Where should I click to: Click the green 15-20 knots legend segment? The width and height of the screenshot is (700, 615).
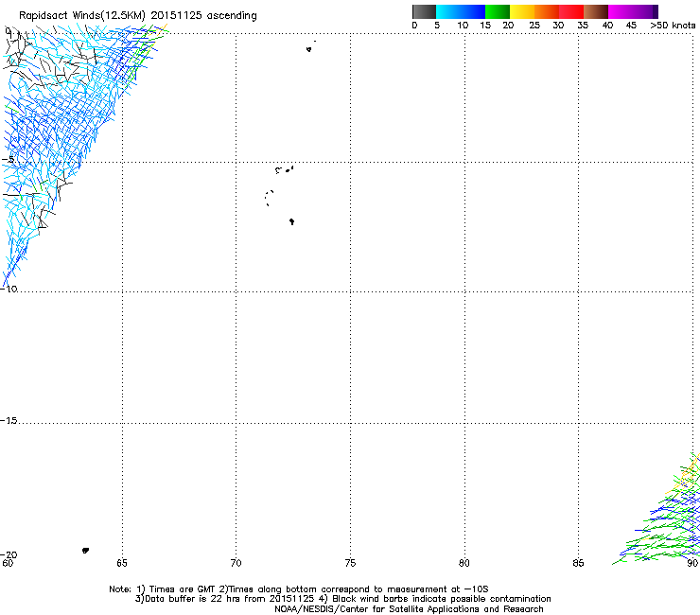point(498,11)
